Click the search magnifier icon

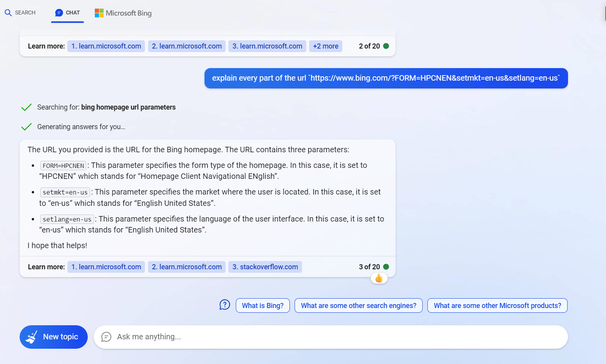[x=8, y=13]
